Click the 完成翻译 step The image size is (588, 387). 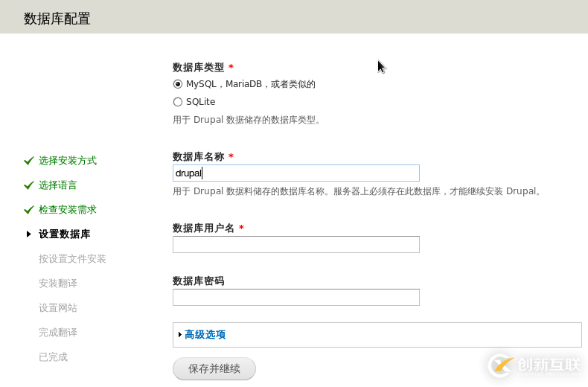(x=58, y=332)
